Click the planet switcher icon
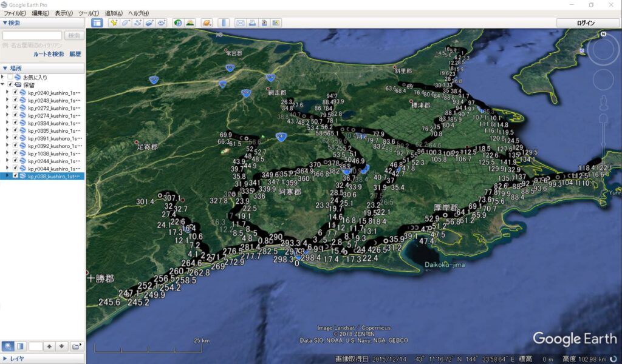Viewport: 622px width, 364px height. pyautogui.click(x=207, y=23)
